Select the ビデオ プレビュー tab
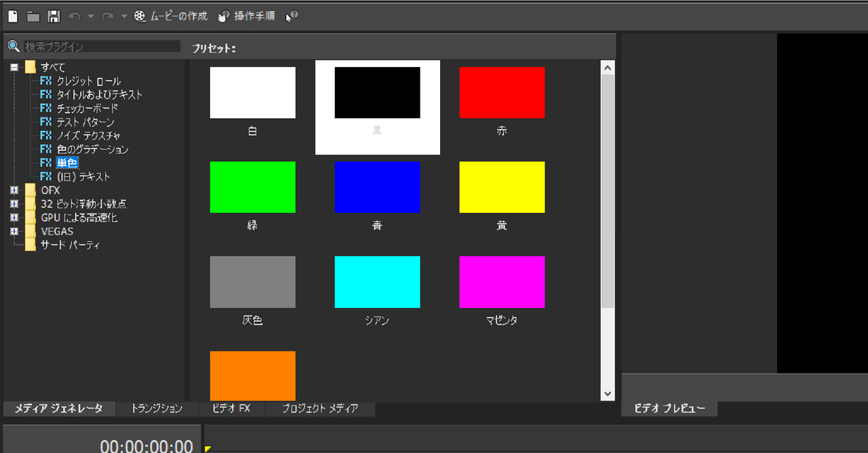868x453 pixels. [669, 408]
